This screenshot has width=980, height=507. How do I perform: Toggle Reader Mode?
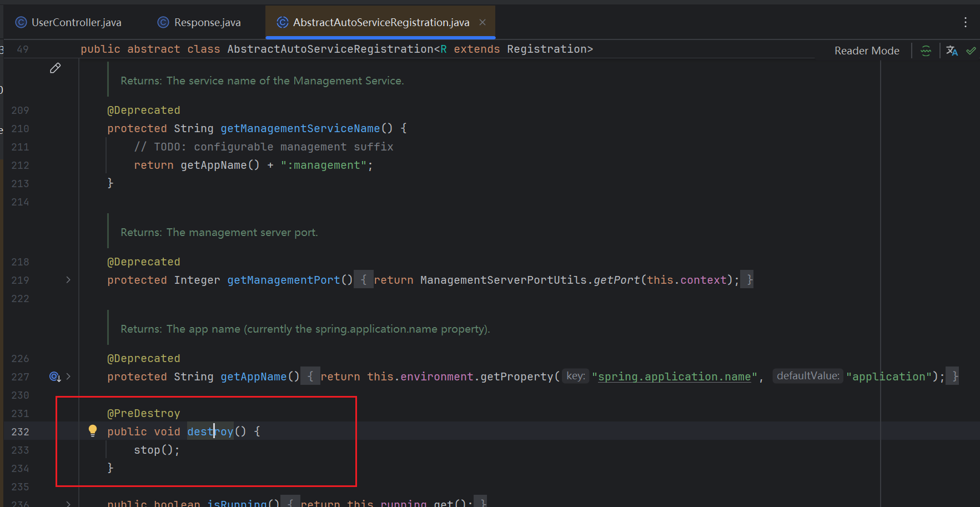[867, 51]
